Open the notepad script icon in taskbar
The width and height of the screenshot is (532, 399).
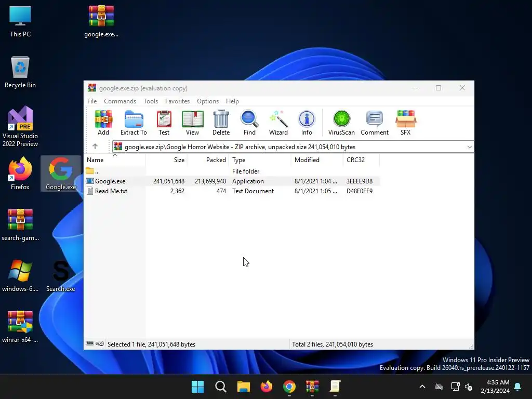click(x=335, y=387)
